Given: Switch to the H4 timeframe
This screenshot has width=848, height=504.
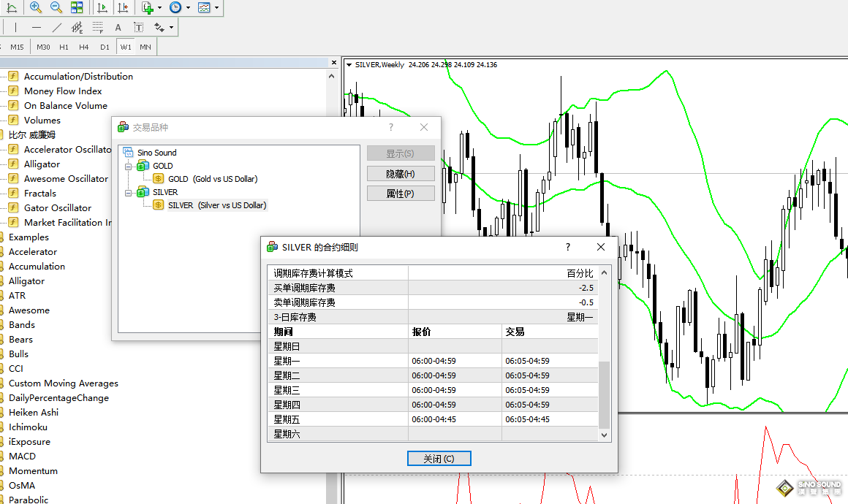Looking at the screenshot, I should (x=84, y=47).
